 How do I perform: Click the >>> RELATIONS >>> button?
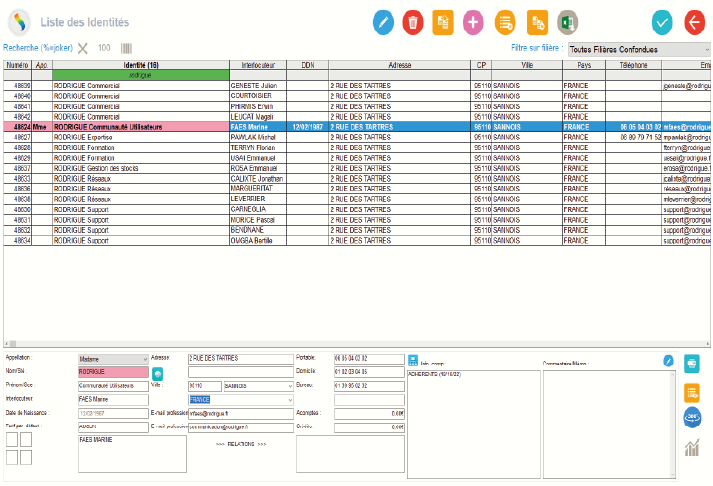tap(241, 444)
